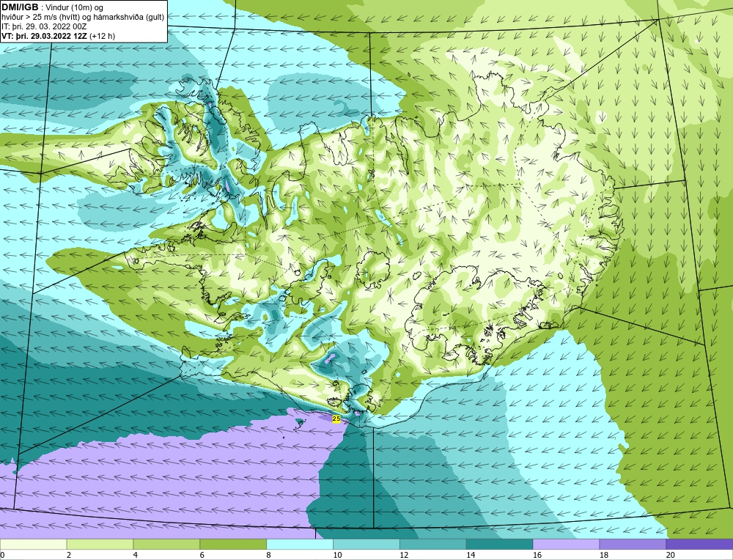Click the 2–4 m/s light green legend swatch
Screen dimensions: 733x560
tap(100, 545)
